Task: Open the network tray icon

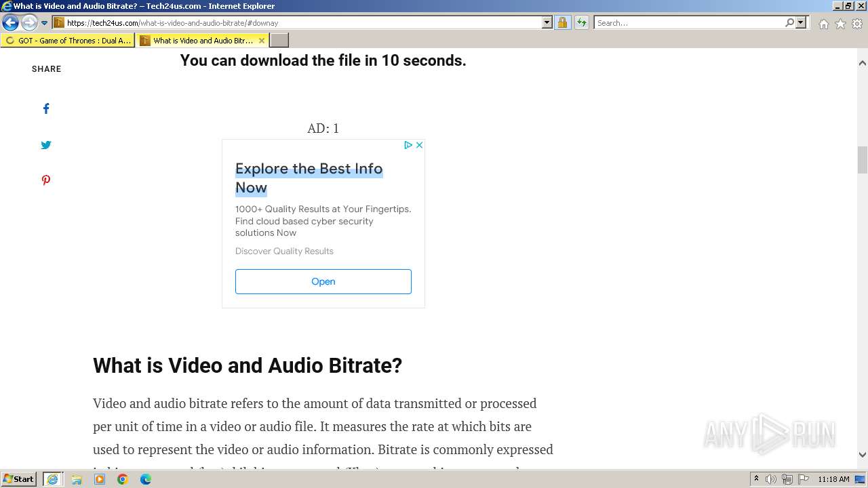Action: [787, 479]
